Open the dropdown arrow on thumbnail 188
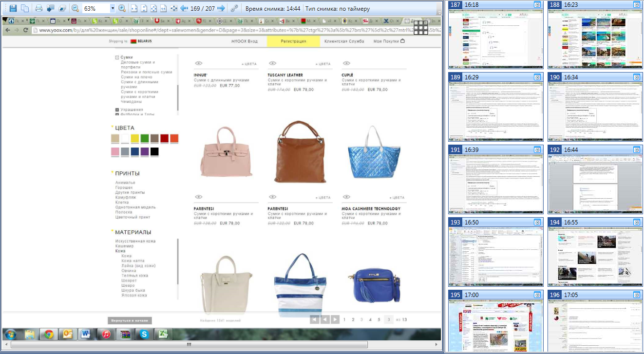 click(x=637, y=4)
